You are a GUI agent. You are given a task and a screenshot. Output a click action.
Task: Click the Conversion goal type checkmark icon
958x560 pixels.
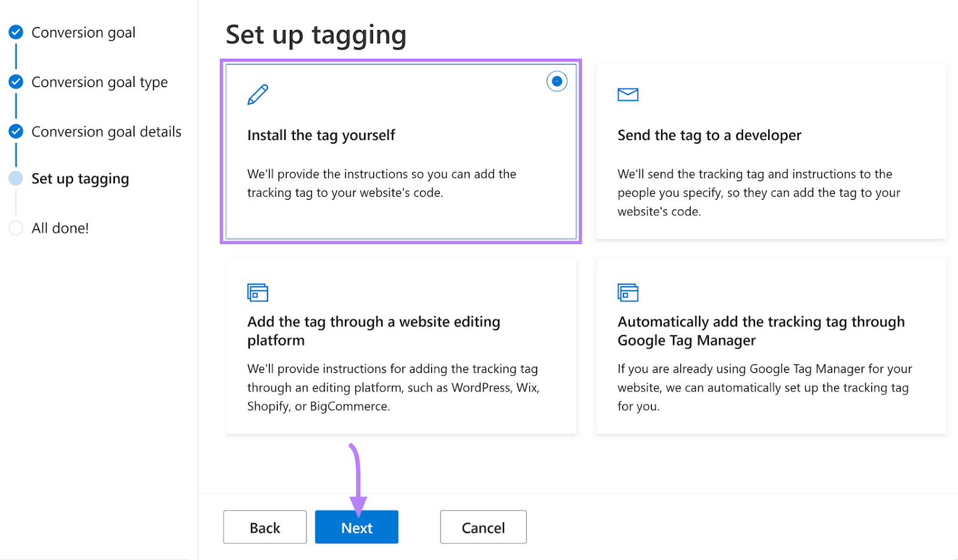tap(16, 82)
